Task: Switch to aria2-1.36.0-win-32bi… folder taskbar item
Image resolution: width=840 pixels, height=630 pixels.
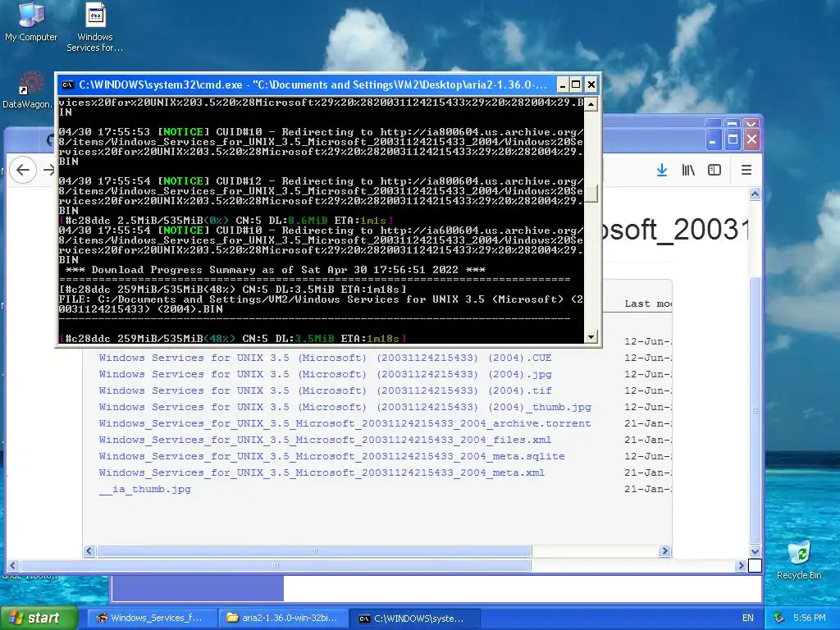Action: tap(283, 618)
